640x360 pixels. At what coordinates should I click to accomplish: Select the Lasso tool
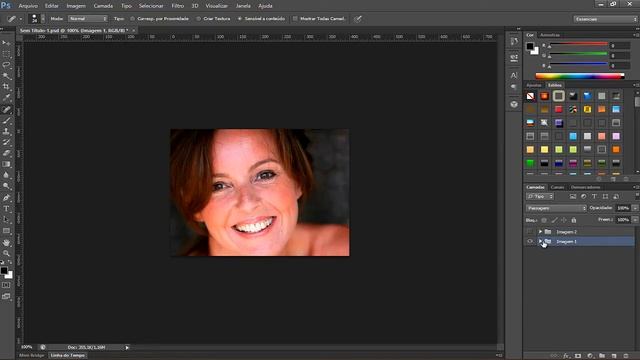click(6, 65)
